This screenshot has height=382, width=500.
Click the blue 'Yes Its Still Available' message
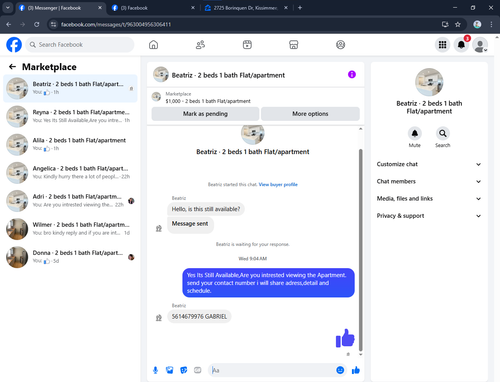click(x=268, y=283)
